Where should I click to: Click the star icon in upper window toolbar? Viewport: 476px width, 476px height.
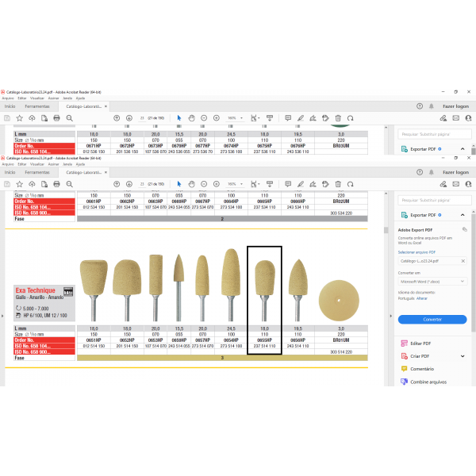pyautogui.click(x=20, y=118)
